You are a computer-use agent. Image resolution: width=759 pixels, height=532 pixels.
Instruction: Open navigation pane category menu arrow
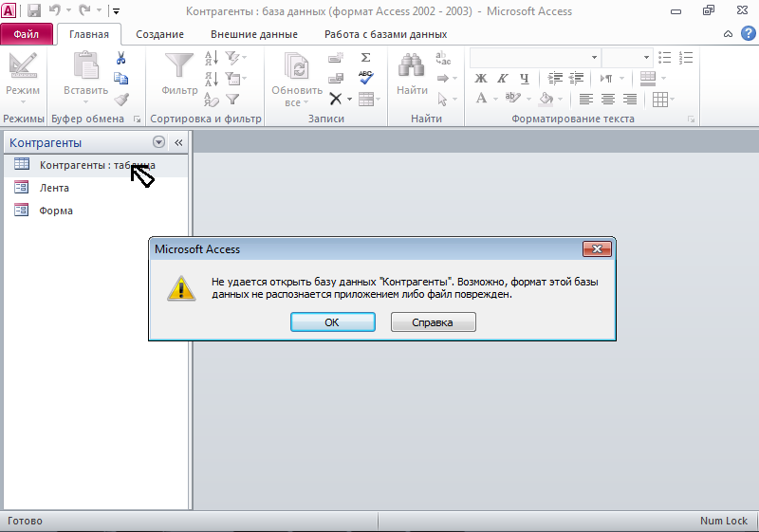tap(158, 141)
